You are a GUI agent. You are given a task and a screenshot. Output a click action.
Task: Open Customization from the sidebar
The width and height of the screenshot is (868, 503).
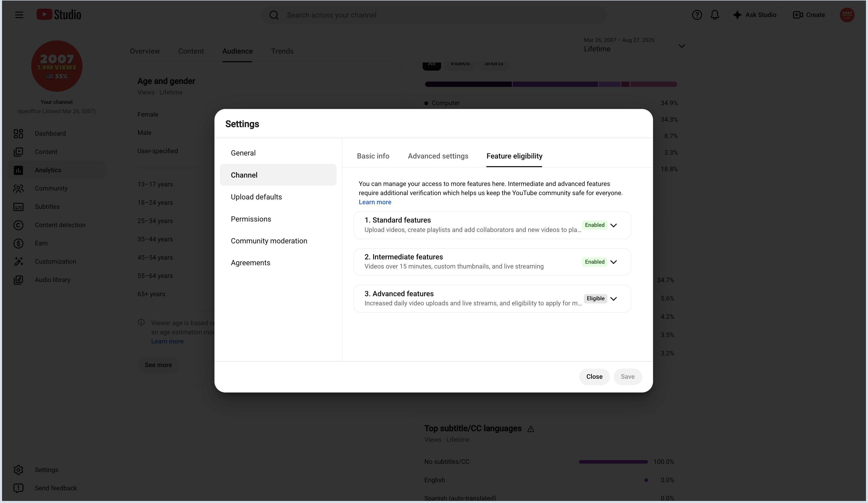pos(57,261)
